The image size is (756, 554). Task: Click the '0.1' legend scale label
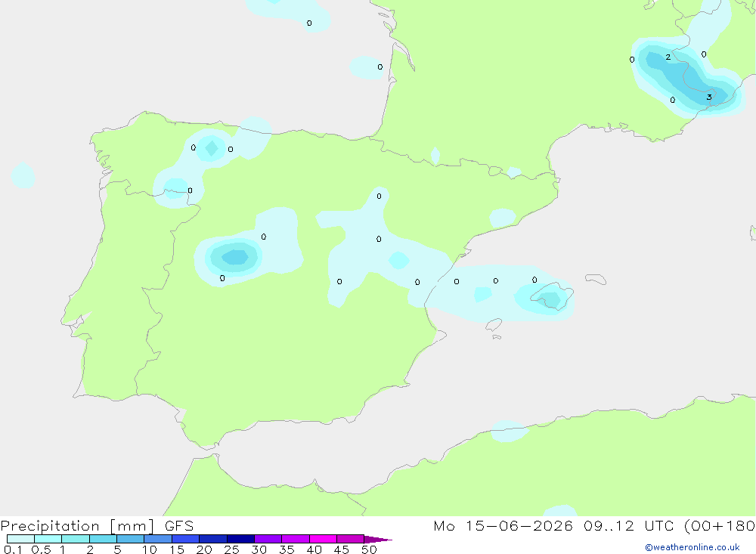click(x=13, y=549)
